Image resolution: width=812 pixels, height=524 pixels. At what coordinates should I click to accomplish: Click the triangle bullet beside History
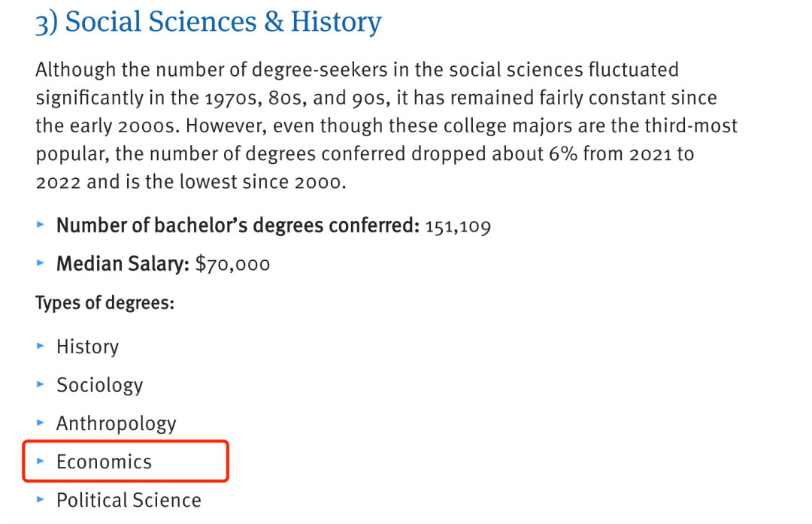coord(41,347)
